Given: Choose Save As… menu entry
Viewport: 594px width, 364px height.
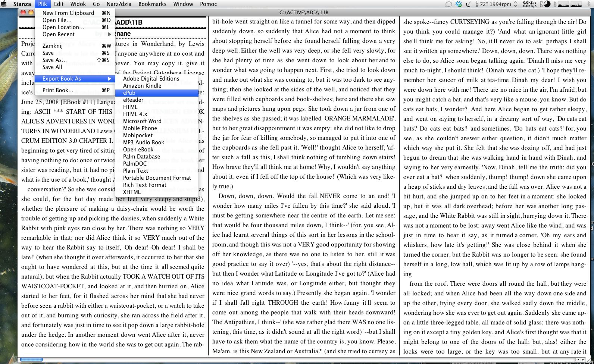Looking at the screenshot, I should pyautogui.click(x=75, y=60).
